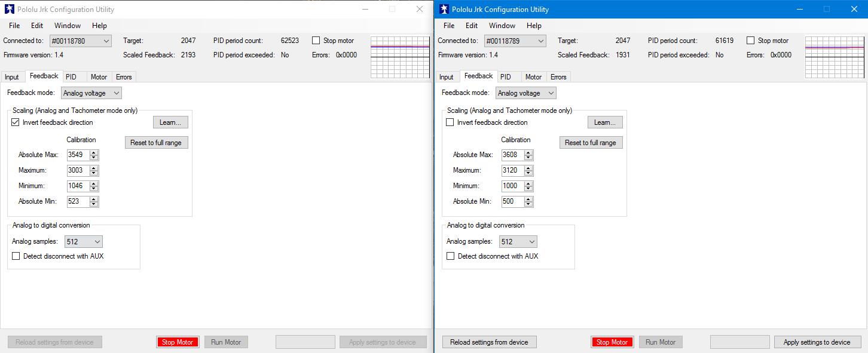Click spinner arrows beside Maximum 3003
Image resolution: width=868 pixels, height=353 pixels.
pos(94,170)
